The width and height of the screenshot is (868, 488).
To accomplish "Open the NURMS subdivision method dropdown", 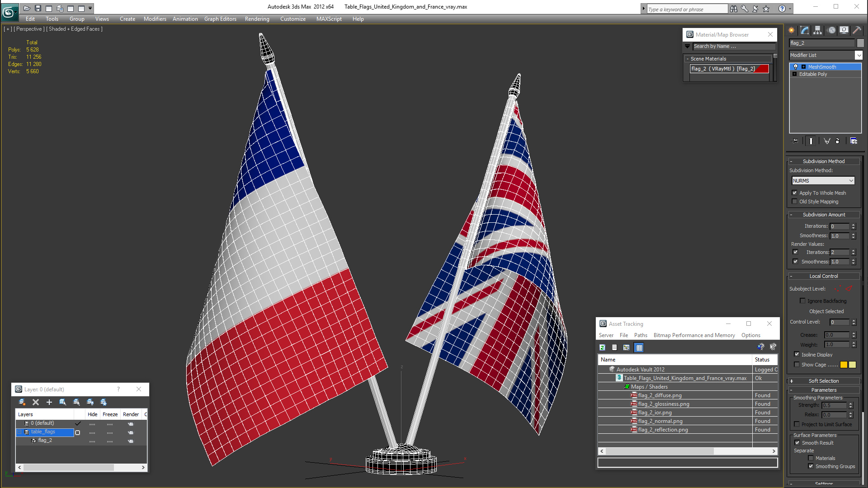I will tap(823, 181).
